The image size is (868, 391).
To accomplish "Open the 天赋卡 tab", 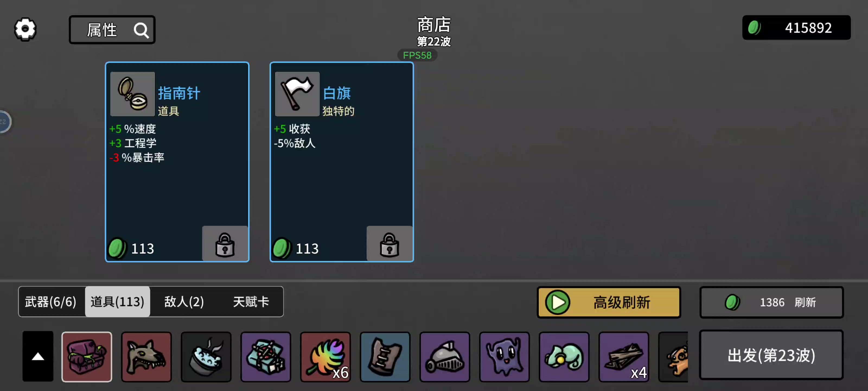I will [x=251, y=302].
